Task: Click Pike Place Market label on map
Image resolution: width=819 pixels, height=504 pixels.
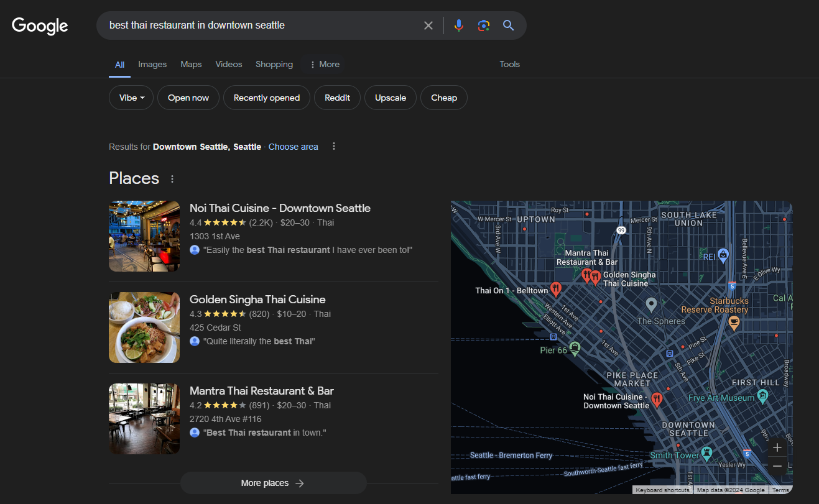Action: tap(632, 379)
